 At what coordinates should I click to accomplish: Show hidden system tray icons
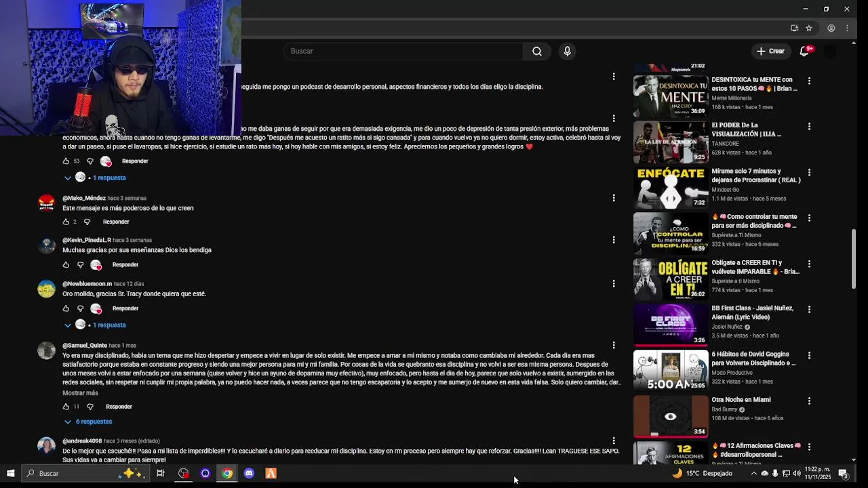point(753,473)
